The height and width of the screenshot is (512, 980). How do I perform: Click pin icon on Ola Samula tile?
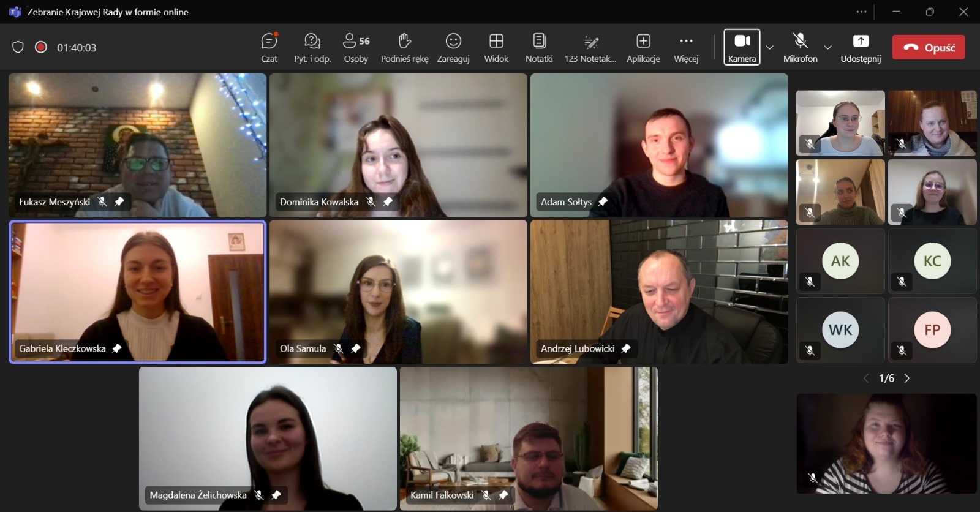pyautogui.click(x=355, y=348)
